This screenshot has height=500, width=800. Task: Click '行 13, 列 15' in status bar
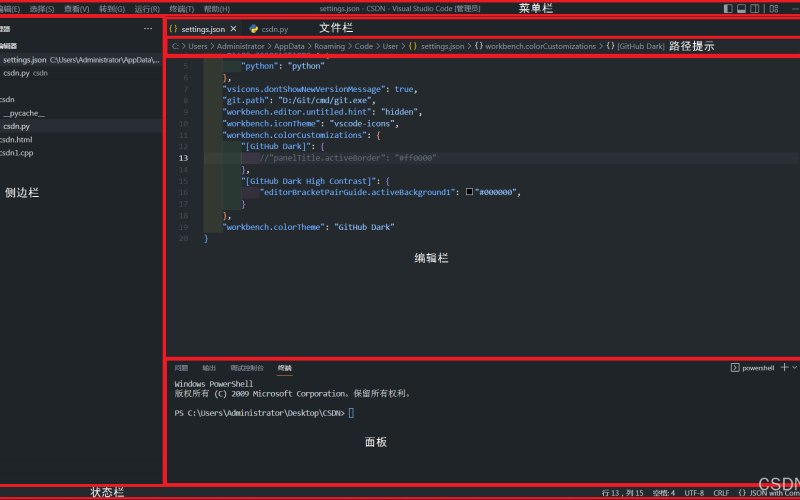622,493
